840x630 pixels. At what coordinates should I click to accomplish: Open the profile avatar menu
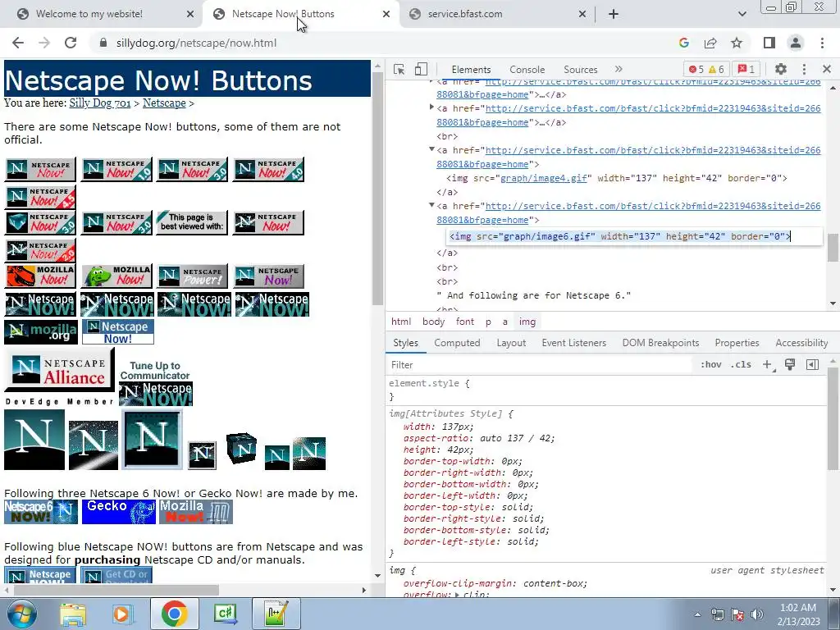click(796, 43)
